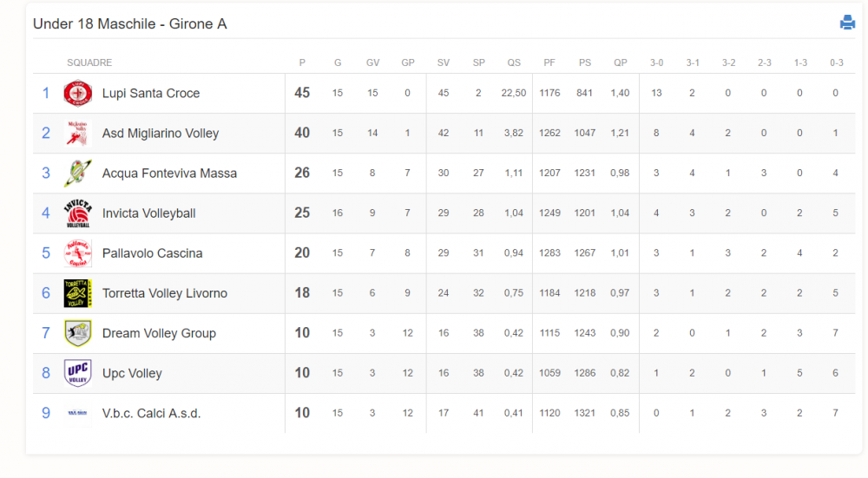
Task: Click the Asd Migliarino Volley logo
Action: click(77, 134)
